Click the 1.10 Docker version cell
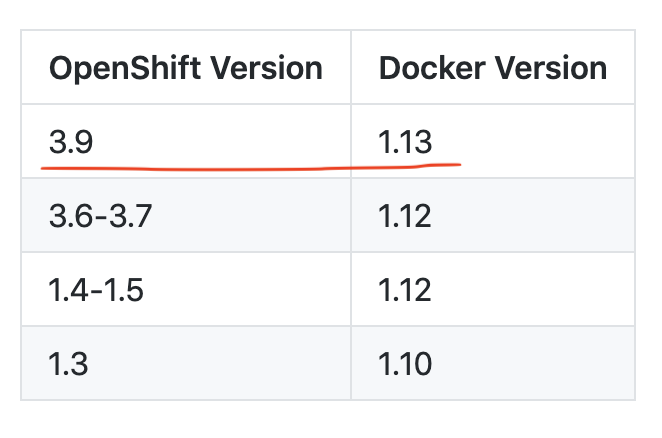The width and height of the screenshot is (662, 438). point(405,362)
